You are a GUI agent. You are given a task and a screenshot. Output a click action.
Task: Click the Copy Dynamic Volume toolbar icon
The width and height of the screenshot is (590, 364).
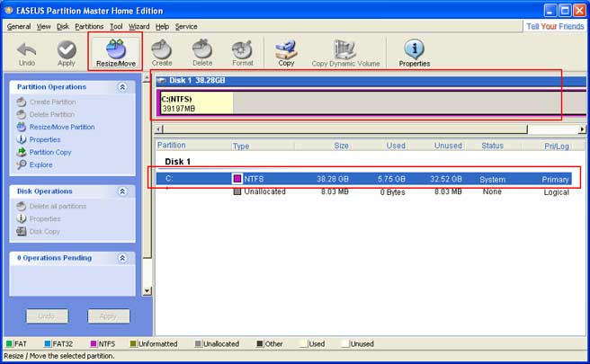tap(345, 53)
